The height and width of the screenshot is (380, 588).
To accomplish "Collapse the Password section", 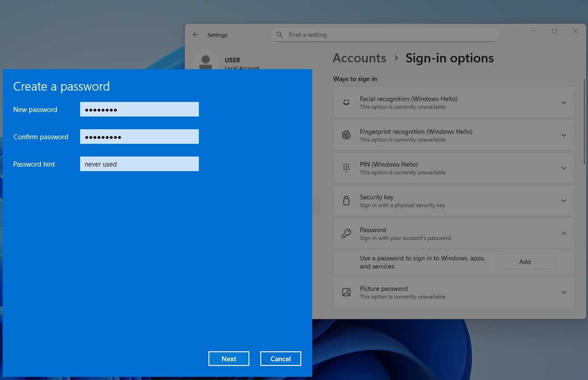I will [564, 233].
